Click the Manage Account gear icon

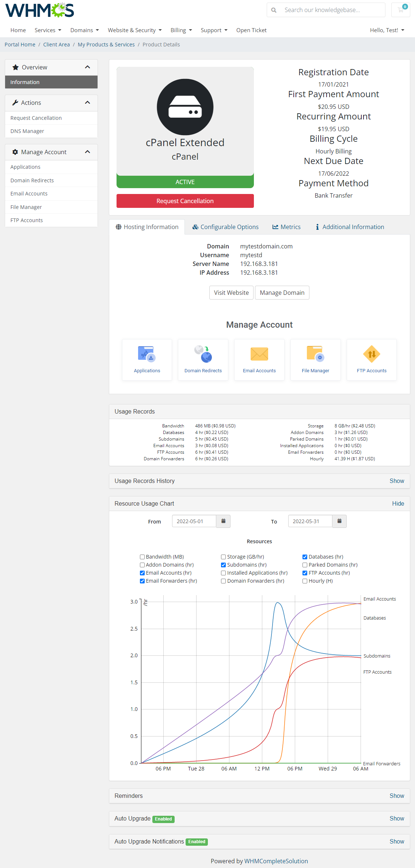click(15, 152)
